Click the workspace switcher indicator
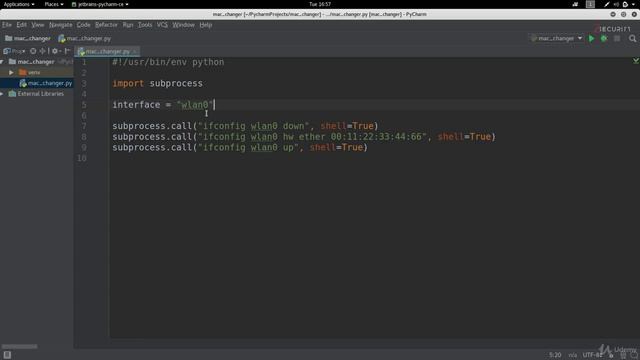This screenshot has width=640, height=360. coord(590,4)
